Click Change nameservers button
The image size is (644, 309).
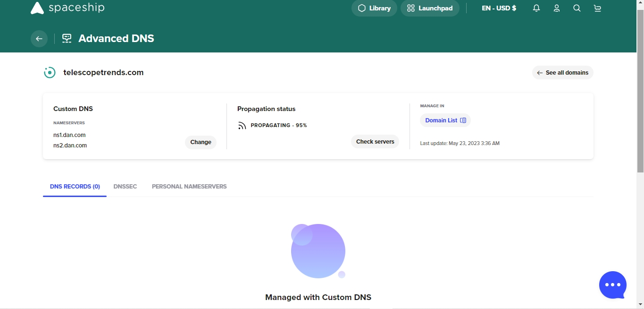click(201, 142)
